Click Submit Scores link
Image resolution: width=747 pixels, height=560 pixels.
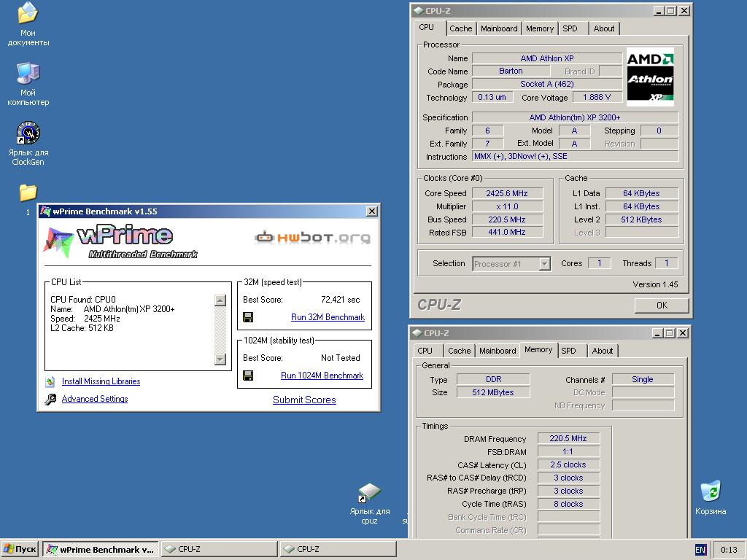304,400
